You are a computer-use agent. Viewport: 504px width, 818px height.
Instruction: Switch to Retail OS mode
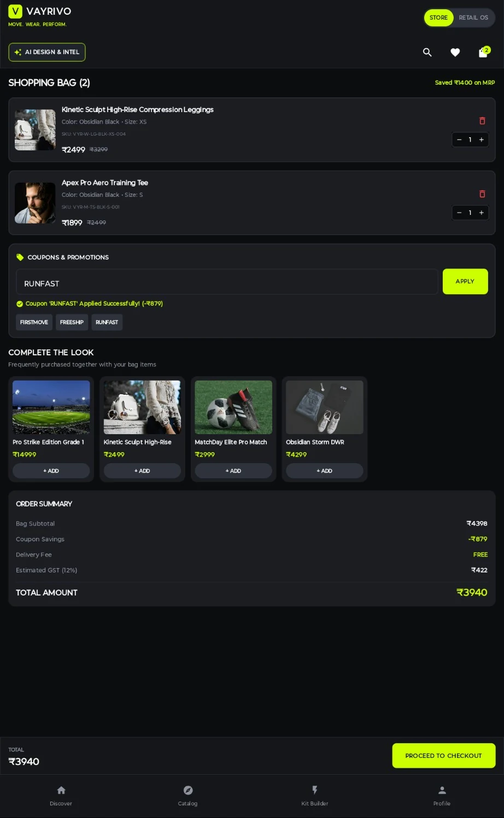473,17
